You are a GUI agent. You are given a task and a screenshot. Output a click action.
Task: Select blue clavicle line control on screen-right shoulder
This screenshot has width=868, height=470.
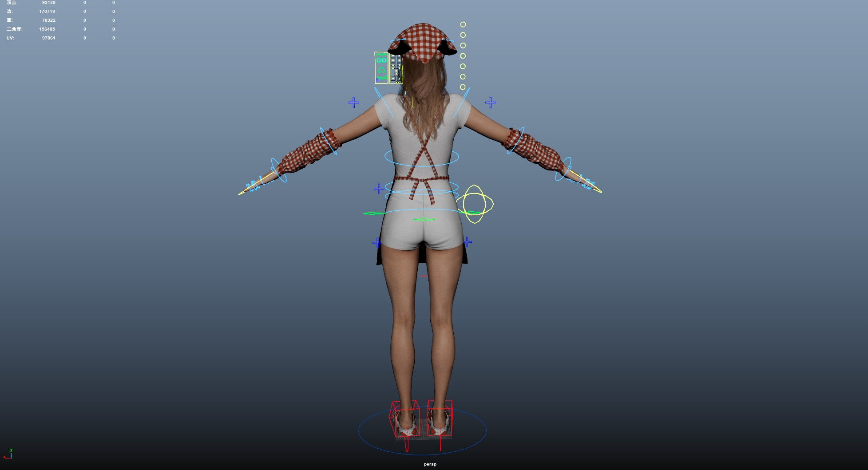click(x=461, y=103)
